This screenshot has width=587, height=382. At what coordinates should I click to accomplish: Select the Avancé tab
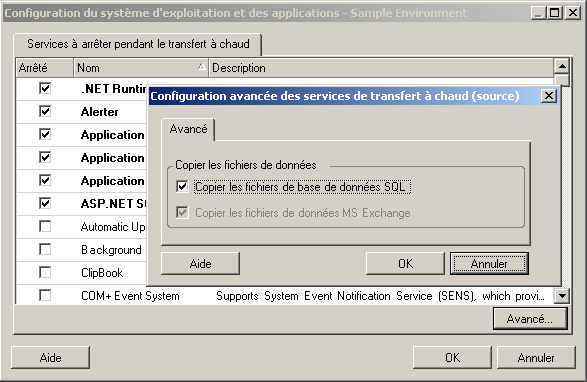pyautogui.click(x=188, y=129)
